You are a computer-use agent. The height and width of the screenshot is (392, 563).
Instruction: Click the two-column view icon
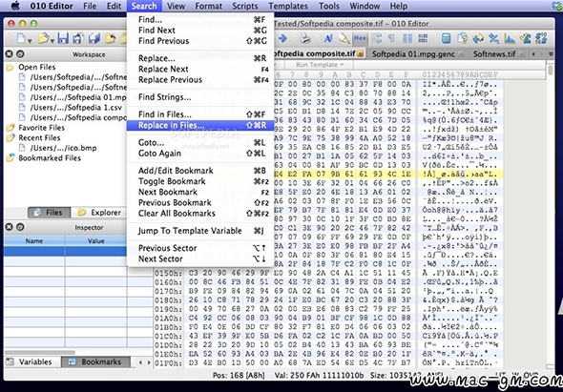[x=407, y=38]
